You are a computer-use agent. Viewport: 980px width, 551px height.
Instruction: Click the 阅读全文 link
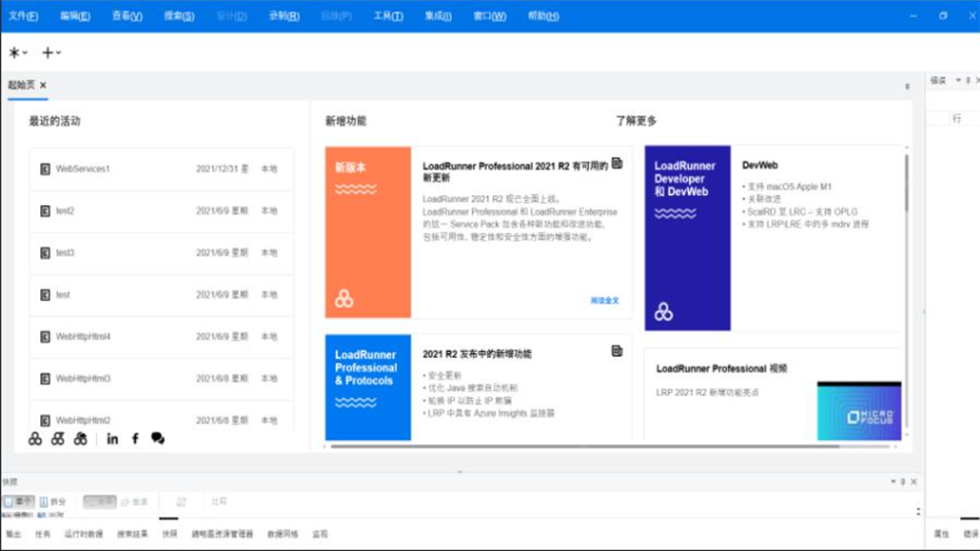pos(605,301)
